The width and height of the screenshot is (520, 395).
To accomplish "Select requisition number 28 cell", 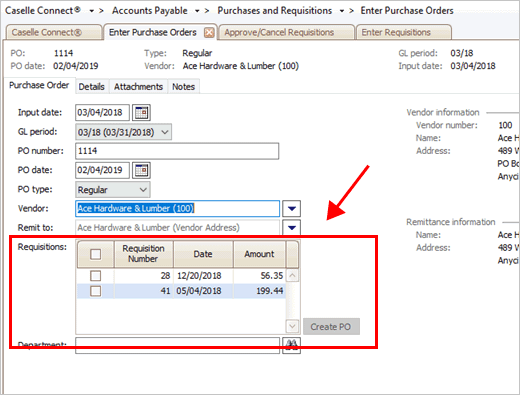I will (x=144, y=276).
